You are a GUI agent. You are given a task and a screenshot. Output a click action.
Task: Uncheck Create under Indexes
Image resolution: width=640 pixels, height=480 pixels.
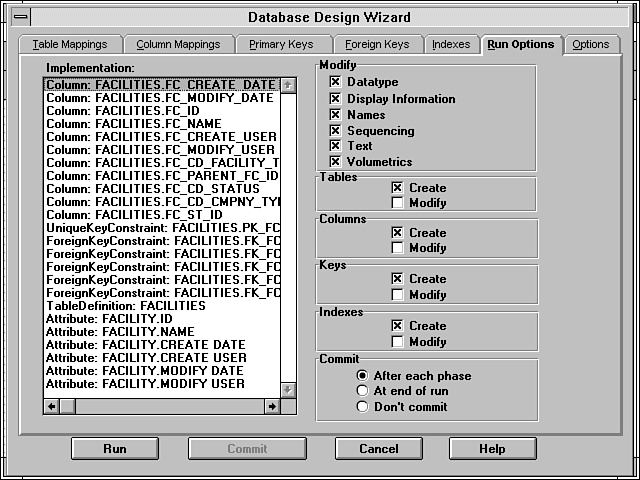[x=398, y=326]
